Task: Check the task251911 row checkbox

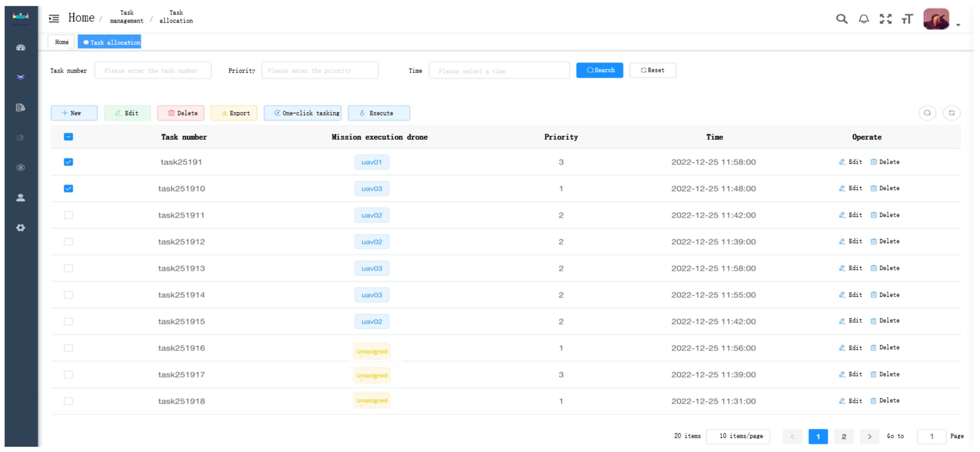Action: point(68,215)
